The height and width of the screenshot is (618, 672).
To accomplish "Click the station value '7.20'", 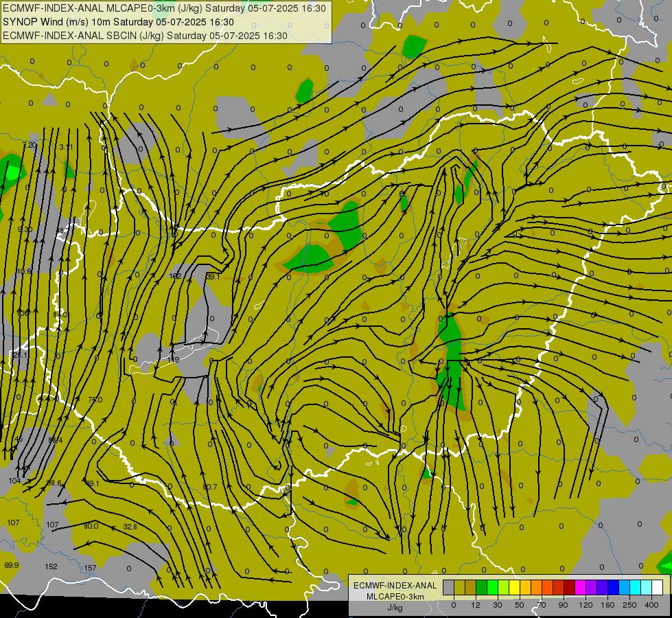I will click(x=30, y=146).
